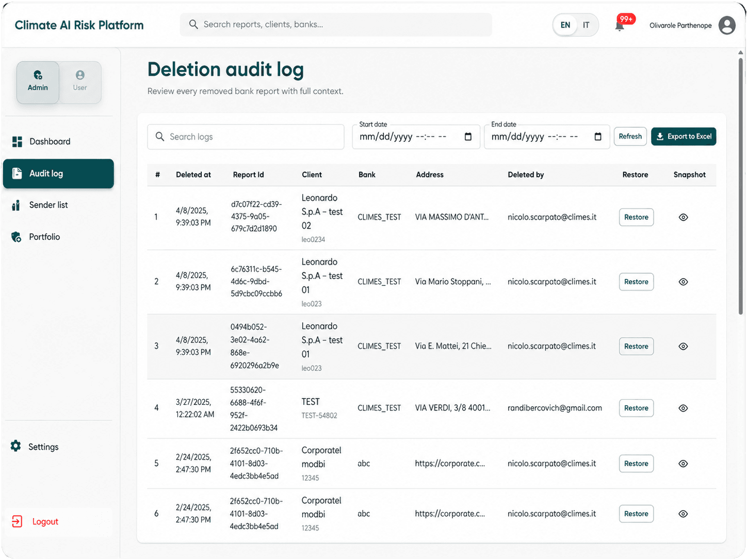Focus the Search logs input field
The height and width of the screenshot is (560, 747).
(246, 137)
